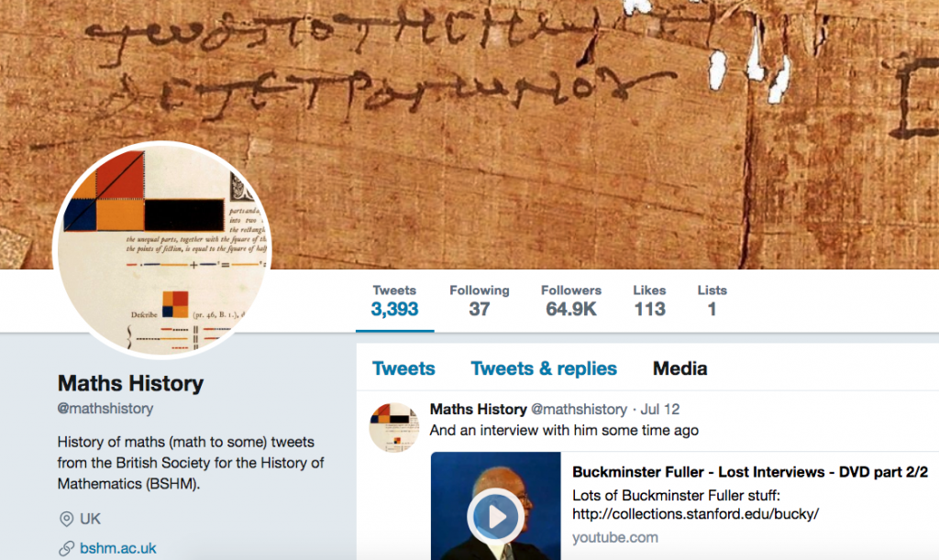Open the Lists count
The image size is (939, 560).
click(712, 301)
